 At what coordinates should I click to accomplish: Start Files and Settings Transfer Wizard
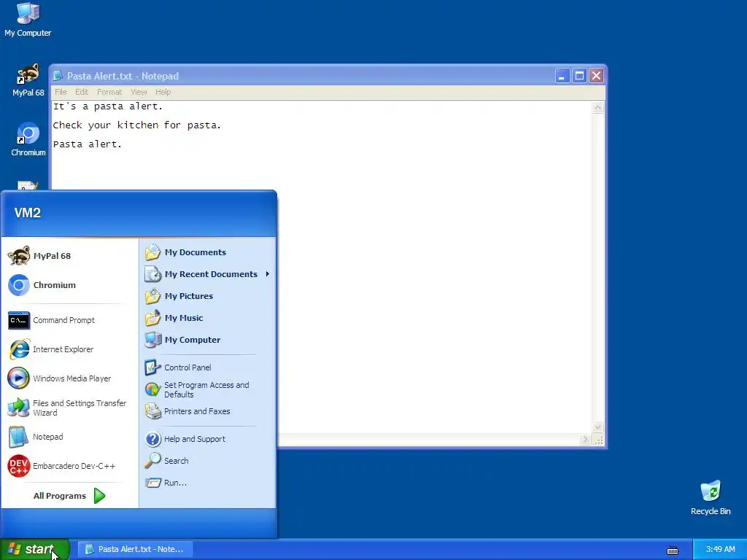click(70, 408)
